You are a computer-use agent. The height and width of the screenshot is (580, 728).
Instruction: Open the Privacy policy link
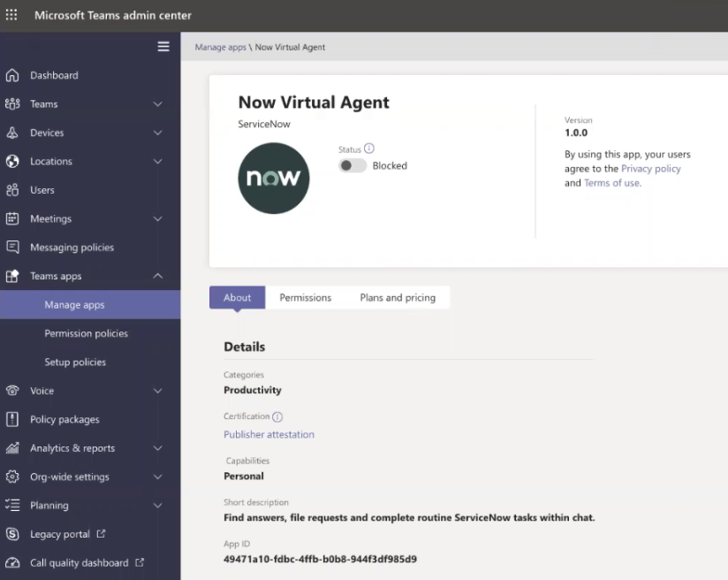[x=651, y=169]
